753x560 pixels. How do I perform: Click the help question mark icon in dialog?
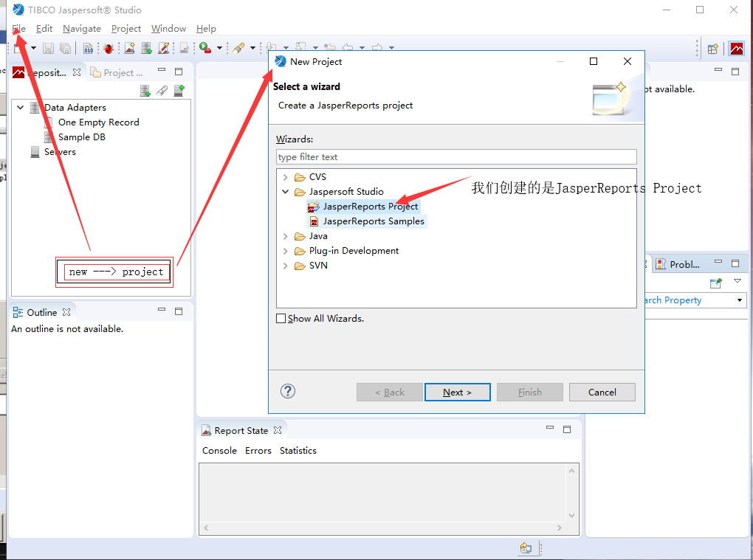point(288,392)
